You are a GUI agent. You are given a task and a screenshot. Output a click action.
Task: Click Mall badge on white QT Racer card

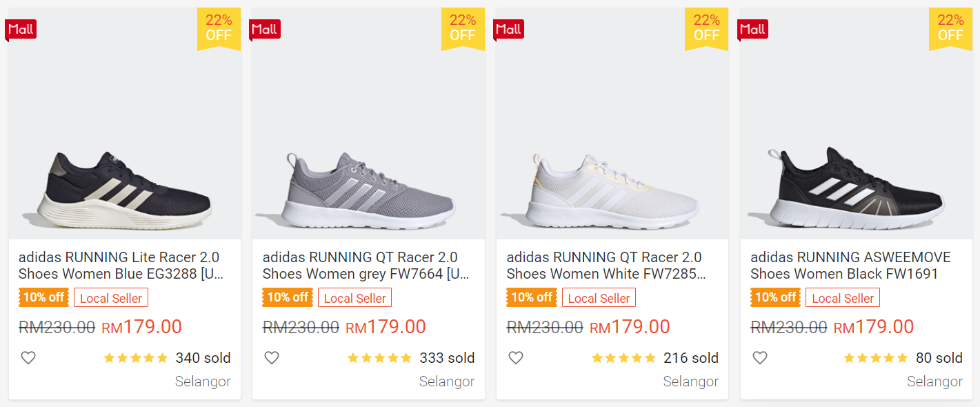pyautogui.click(x=509, y=29)
